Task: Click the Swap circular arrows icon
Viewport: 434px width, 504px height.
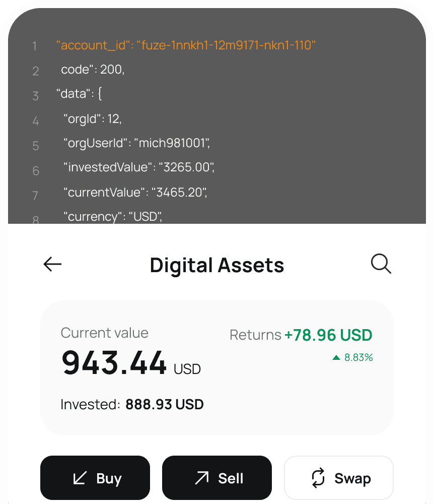Action: click(x=318, y=478)
